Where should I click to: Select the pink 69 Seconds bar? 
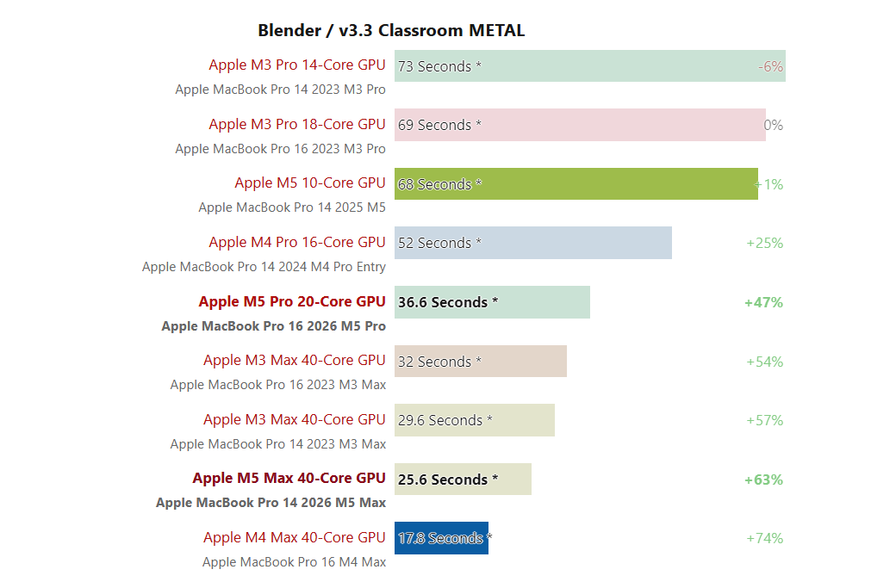tap(580, 125)
